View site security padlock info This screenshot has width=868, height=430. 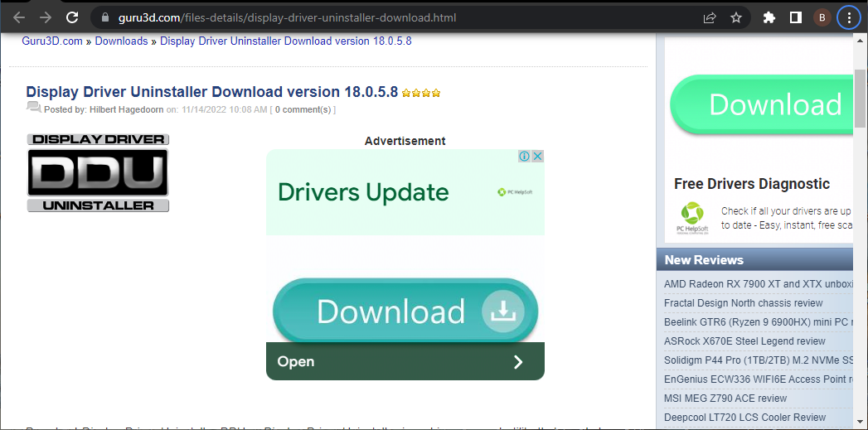pyautogui.click(x=106, y=17)
